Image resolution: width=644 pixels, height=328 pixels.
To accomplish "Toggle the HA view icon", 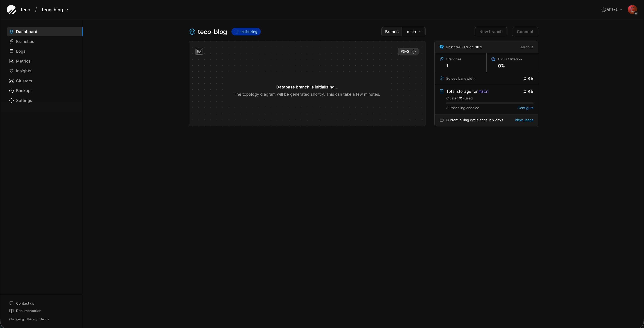I will coord(199,52).
